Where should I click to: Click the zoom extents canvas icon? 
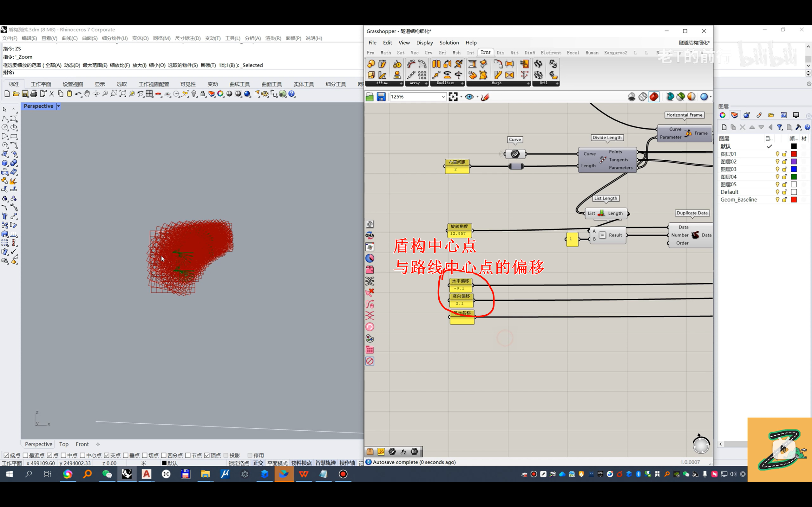(453, 97)
